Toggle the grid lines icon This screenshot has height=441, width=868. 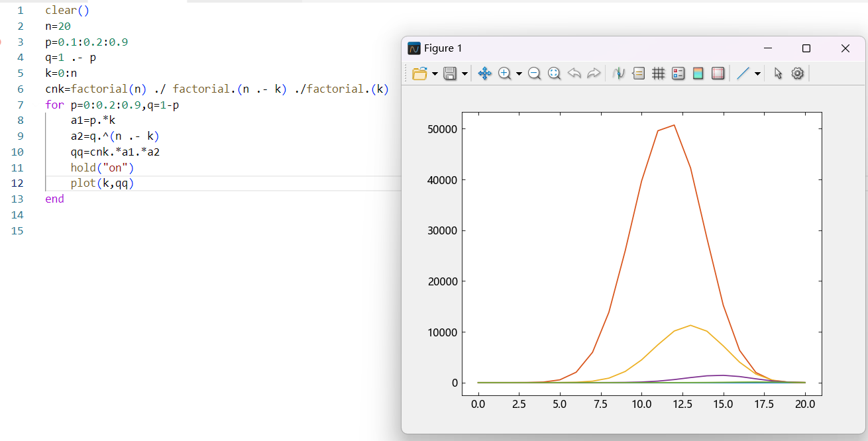coord(659,73)
